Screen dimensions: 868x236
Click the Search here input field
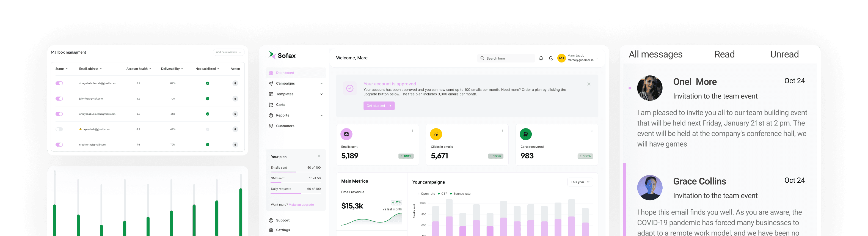coord(506,58)
